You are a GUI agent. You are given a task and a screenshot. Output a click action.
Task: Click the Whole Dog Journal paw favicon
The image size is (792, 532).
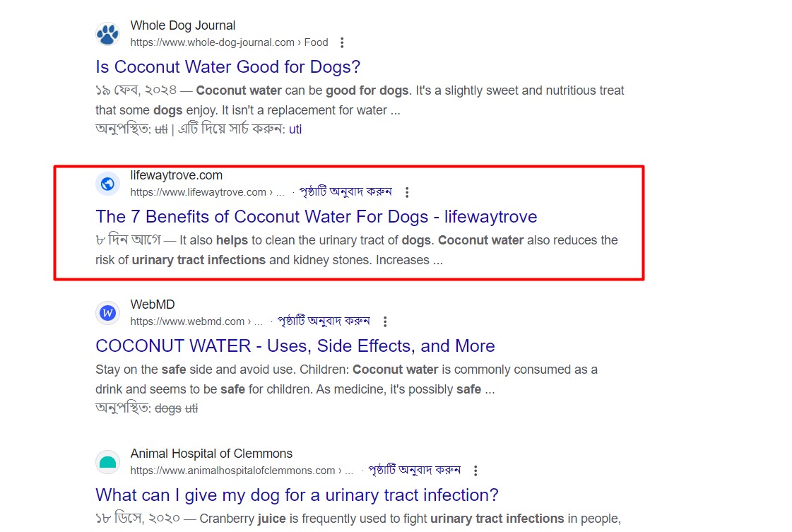coord(107,34)
